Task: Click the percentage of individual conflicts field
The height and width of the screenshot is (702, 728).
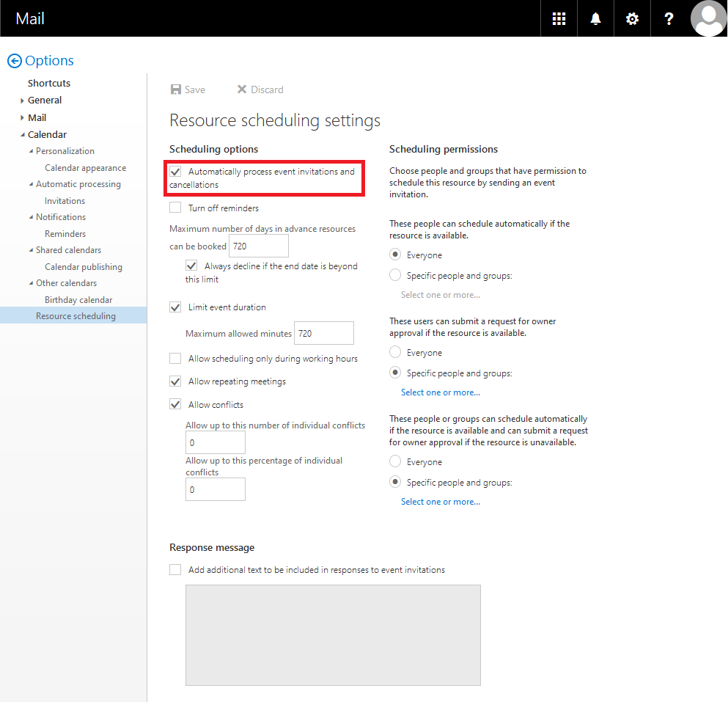Action: click(215, 489)
